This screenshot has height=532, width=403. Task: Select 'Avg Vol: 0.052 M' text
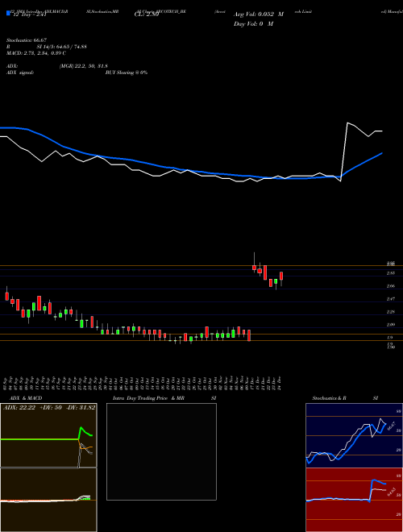[259, 15]
